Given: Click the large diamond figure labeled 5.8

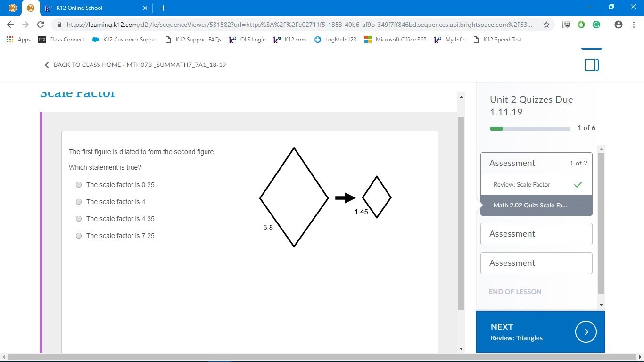Looking at the screenshot, I should pos(294,197).
